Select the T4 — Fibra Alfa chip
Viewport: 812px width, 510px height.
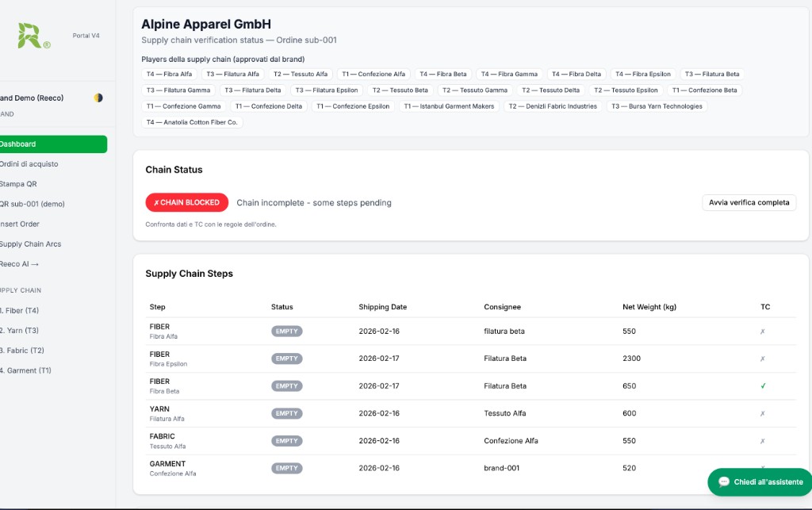[170, 74]
